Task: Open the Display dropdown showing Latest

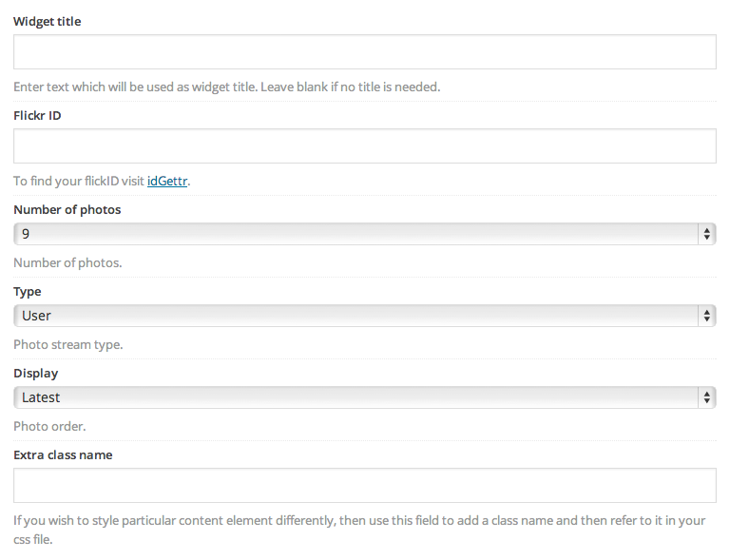Action: (x=365, y=397)
